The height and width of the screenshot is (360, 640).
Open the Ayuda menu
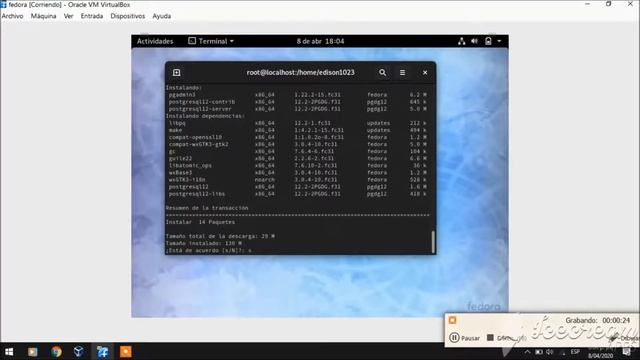click(162, 16)
